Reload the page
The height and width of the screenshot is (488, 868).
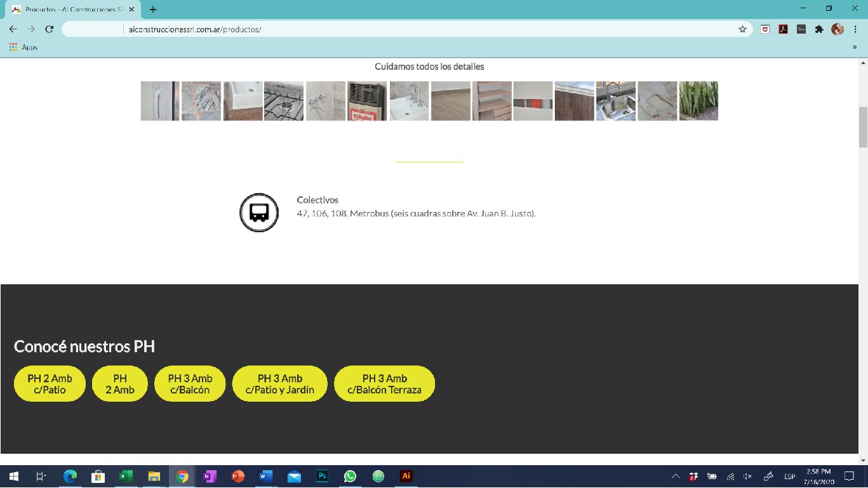(50, 29)
